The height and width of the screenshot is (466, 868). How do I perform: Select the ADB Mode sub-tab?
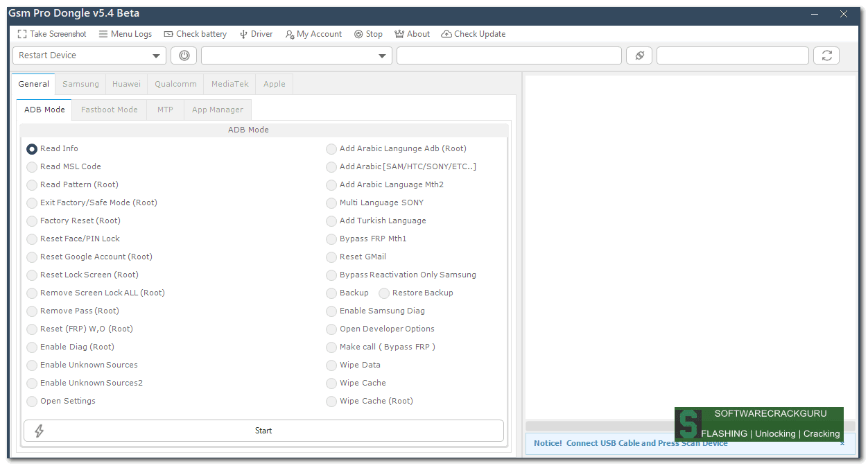point(44,110)
